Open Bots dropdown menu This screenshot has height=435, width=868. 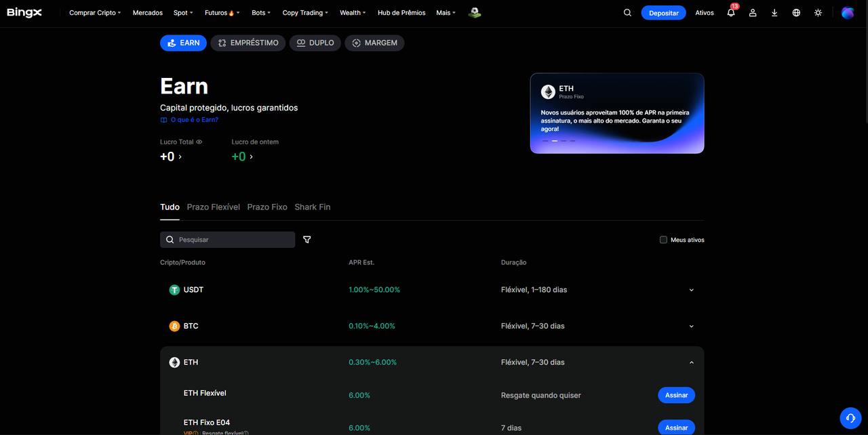coord(261,13)
